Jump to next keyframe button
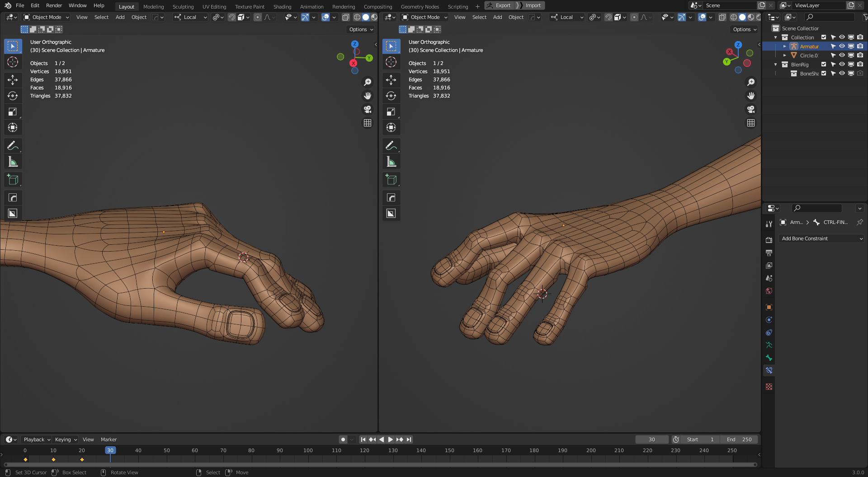The image size is (868, 477). click(x=400, y=440)
